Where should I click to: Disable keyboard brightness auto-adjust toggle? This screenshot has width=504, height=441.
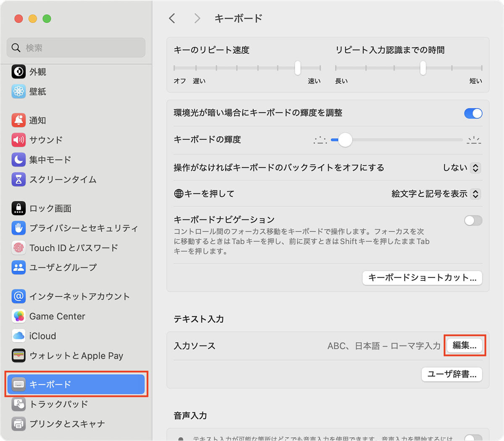click(x=473, y=113)
